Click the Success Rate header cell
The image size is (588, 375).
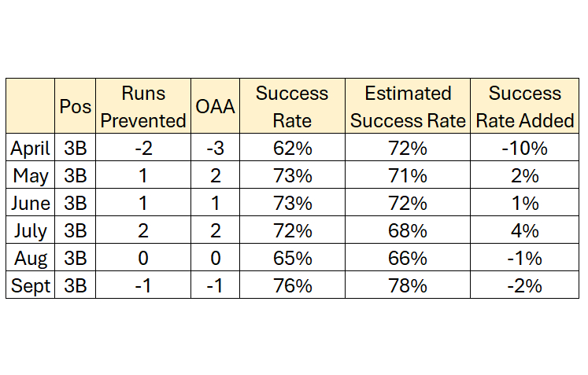click(x=292, y=107)
